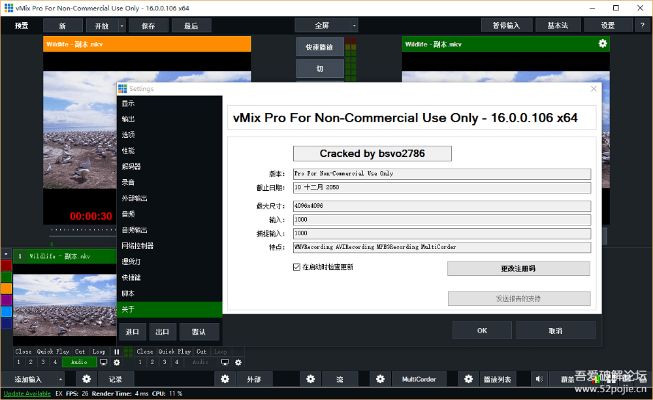Toggle overlay 4 on input 1 Wildlife
The width and height of the screenshot is (653, 400).
[55, 362]
